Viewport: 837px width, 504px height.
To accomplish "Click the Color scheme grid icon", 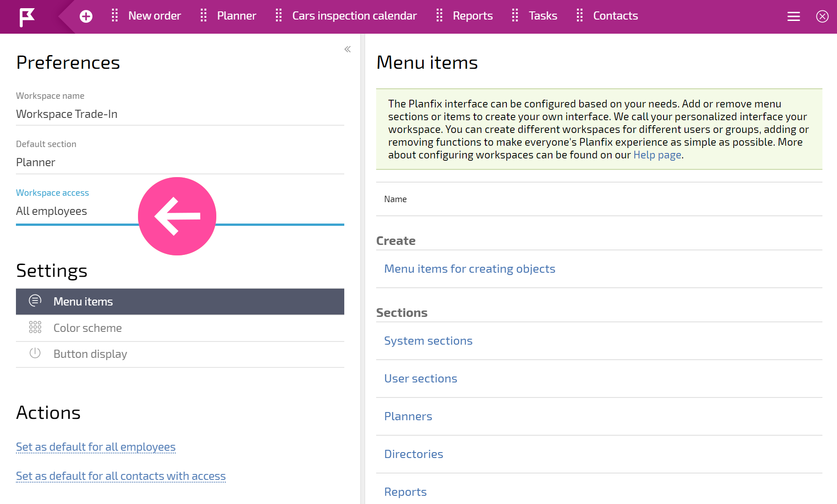I will [35, 327].
